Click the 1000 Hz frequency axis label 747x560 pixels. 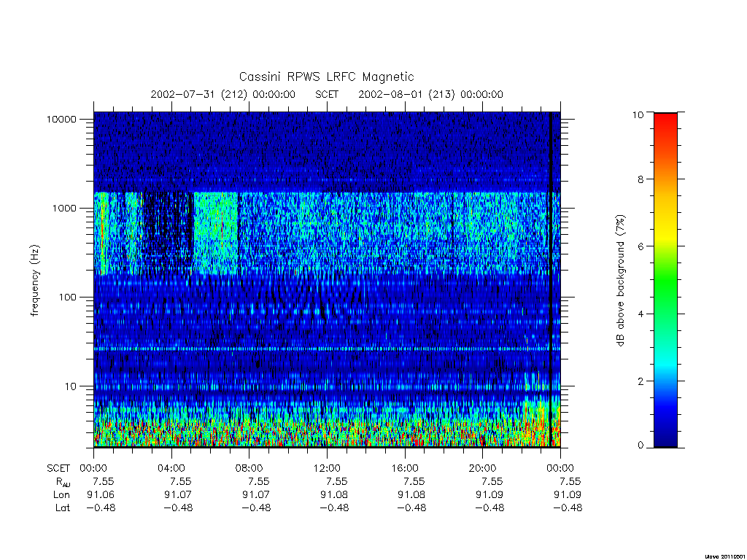[64, 208]
